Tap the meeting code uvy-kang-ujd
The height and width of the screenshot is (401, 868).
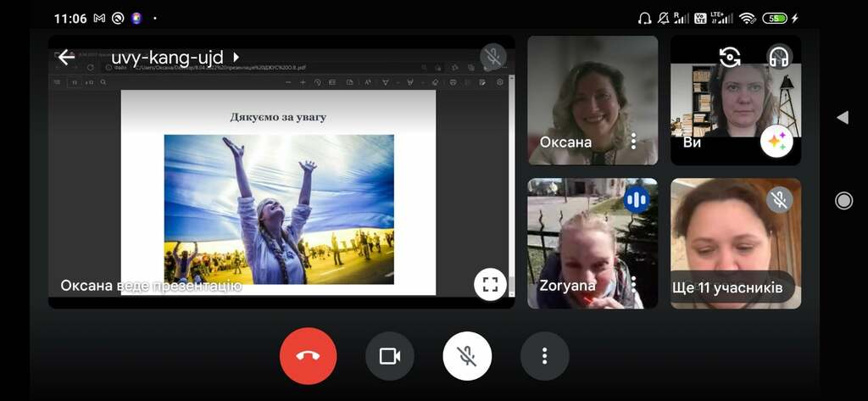point(167,57)
